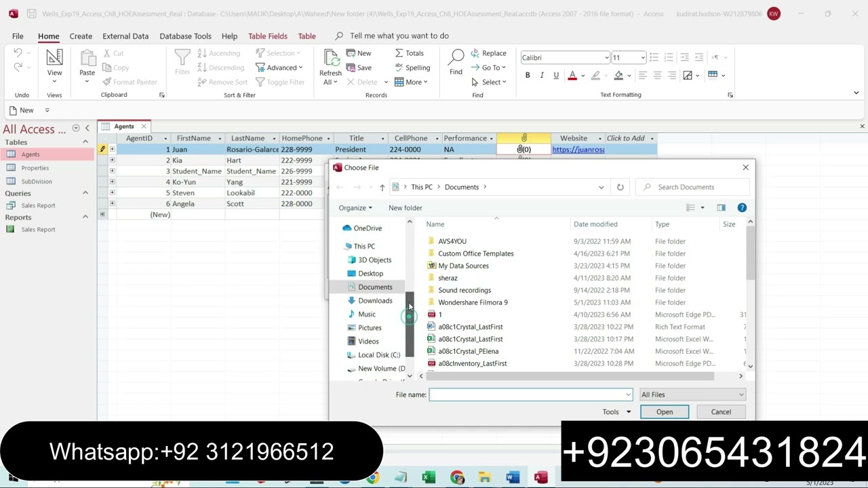Open the Properties table in navigation pane

35,168
